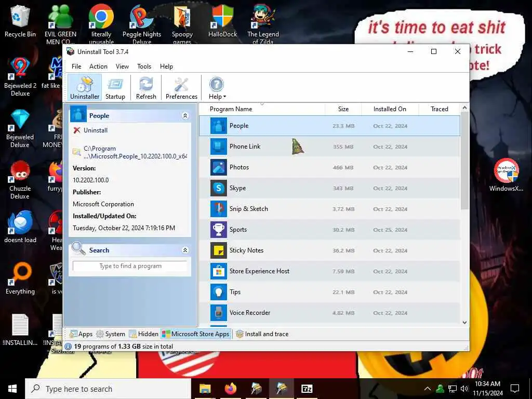Screen dimensions: 532x399
Task: Sort by the Program Name column header
Action: [262, 109]
